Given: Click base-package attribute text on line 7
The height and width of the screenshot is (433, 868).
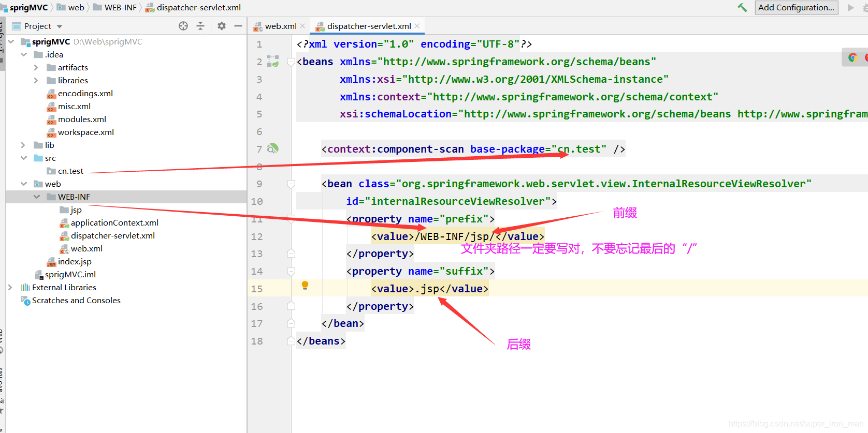Looking at the screenshot, I should [508, 149].
